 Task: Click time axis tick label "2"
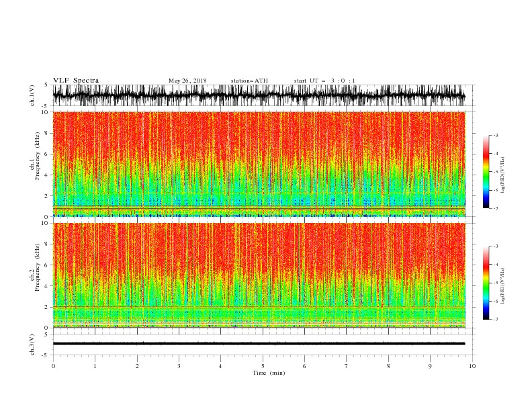[137, 366]
